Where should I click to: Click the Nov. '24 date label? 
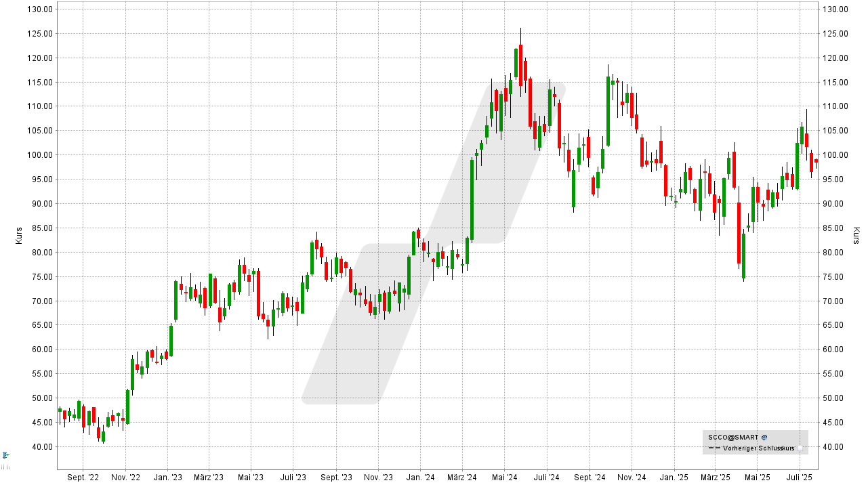[x=630, y=478]
